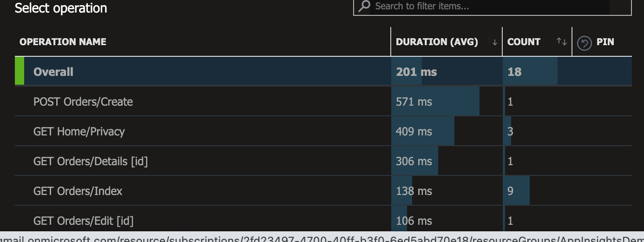Image resolution: width=644 pixels, height=242 pixels.
Task: Click the 571 ms duration bar
Action: 435,101
